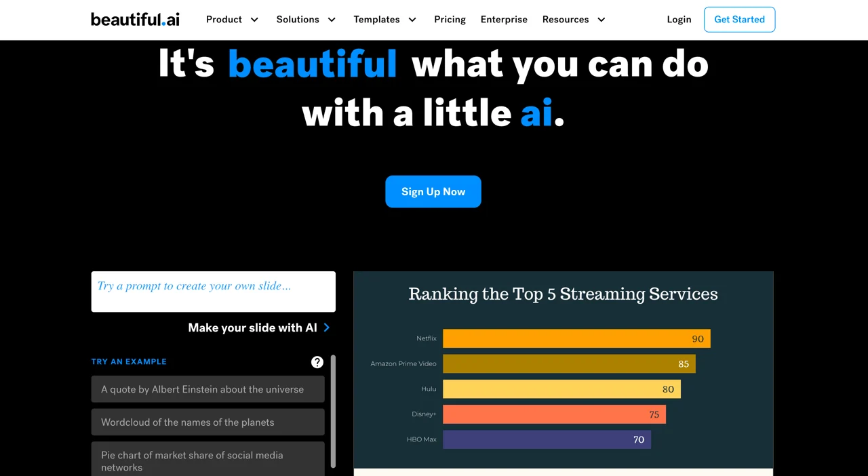The width and height of the screenshot is (868, 476).
Task: Go to the Pricing page
Action: 450,20
